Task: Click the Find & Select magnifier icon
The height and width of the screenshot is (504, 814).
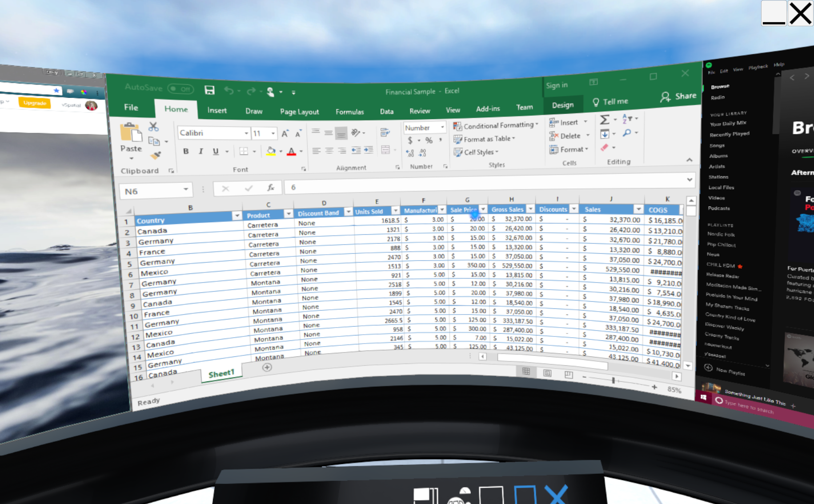Action: [x=627, y=133]
